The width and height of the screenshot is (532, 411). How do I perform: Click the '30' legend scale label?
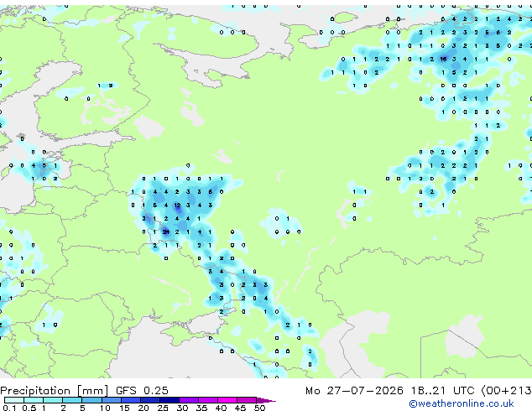point(182,408)
